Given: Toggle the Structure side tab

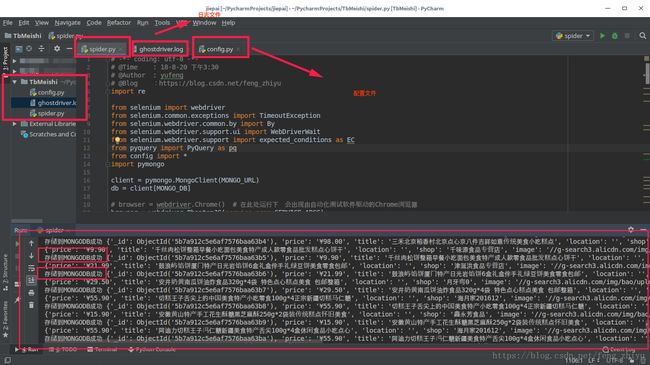Looking at the screenshot, I should [x=5, y=272].
